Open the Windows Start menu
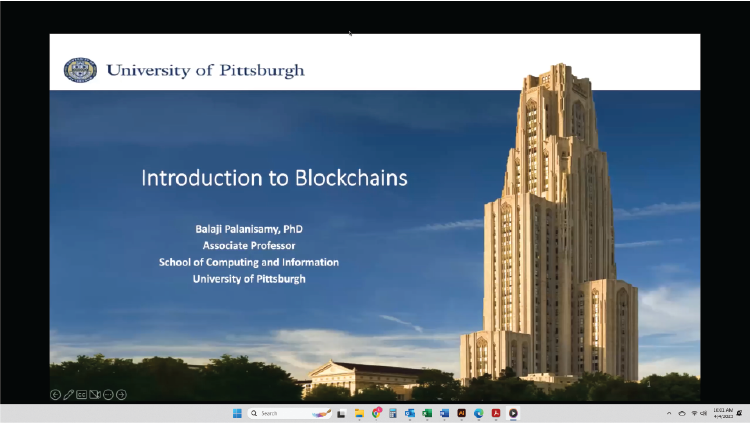 pyautogui.click(x=237, y=413)
